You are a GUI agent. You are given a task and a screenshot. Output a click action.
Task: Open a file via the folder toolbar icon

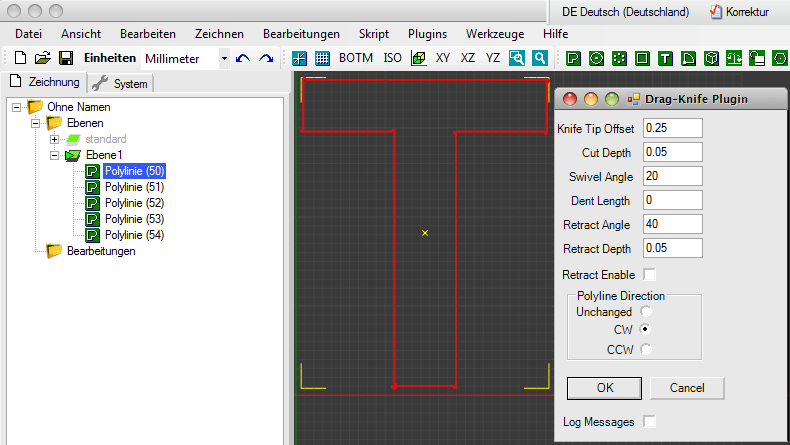[43, 58]
